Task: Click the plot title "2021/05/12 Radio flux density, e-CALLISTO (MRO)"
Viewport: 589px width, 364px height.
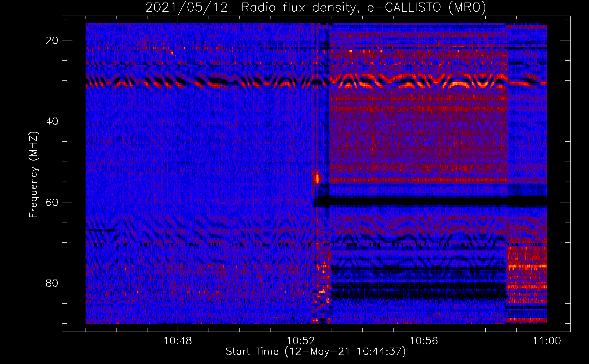Action: pos(316,8)
